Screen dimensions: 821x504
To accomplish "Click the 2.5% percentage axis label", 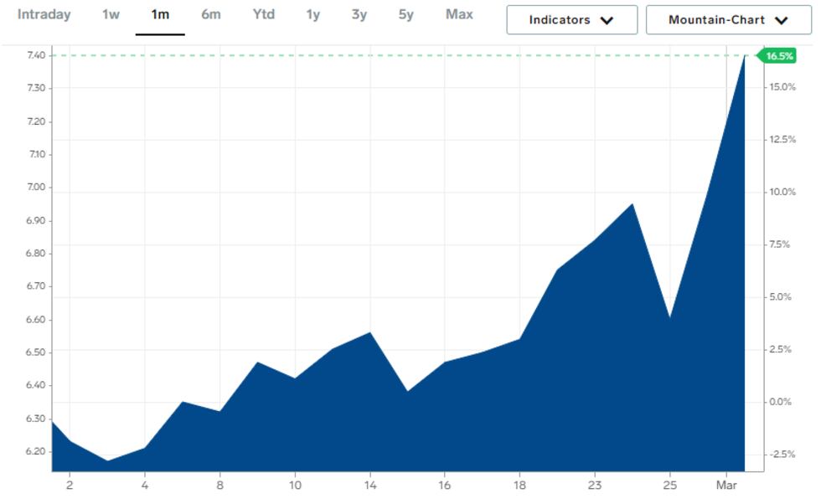I will tap(780, 349).
